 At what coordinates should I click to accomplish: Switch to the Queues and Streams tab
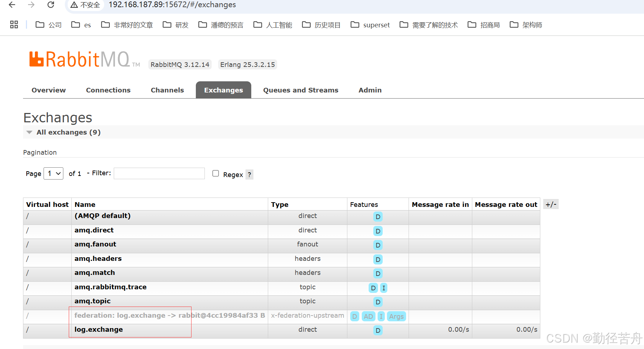pos(301,90)
